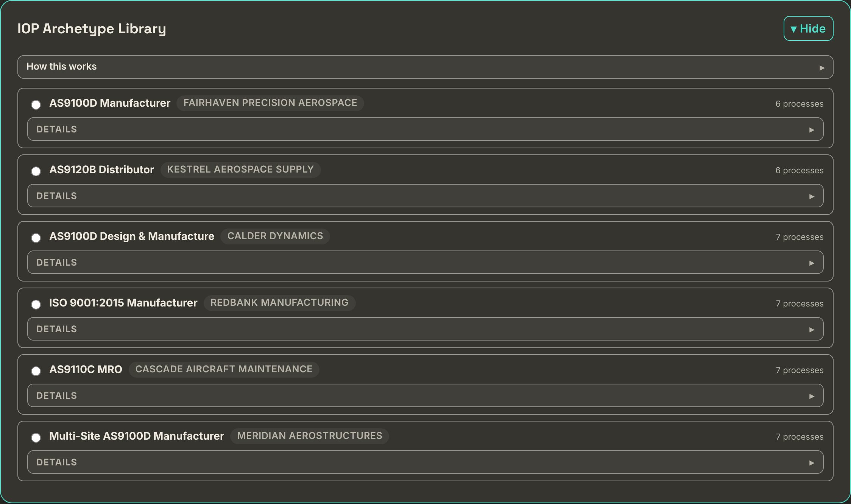Click the AS9100D Design & Manufacture title
Screen dimensions: 851x504
[x=132, y=236]
